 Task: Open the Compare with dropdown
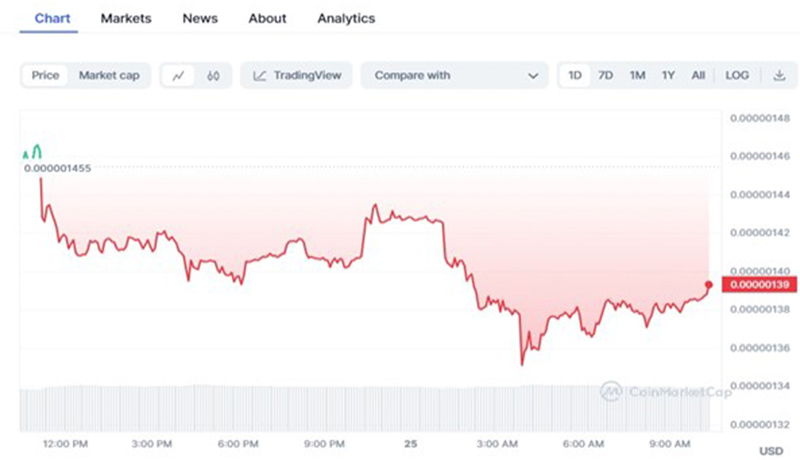click(x=454, y=75)
